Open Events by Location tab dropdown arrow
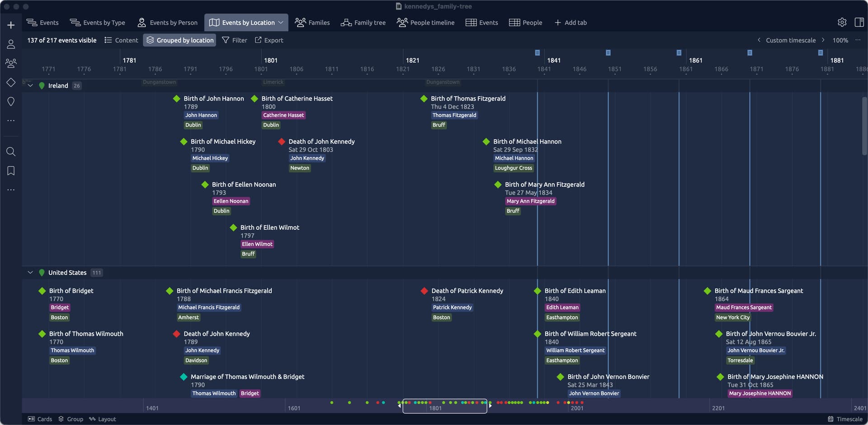This screenshot has width=868, height=425. click(281, 23)
